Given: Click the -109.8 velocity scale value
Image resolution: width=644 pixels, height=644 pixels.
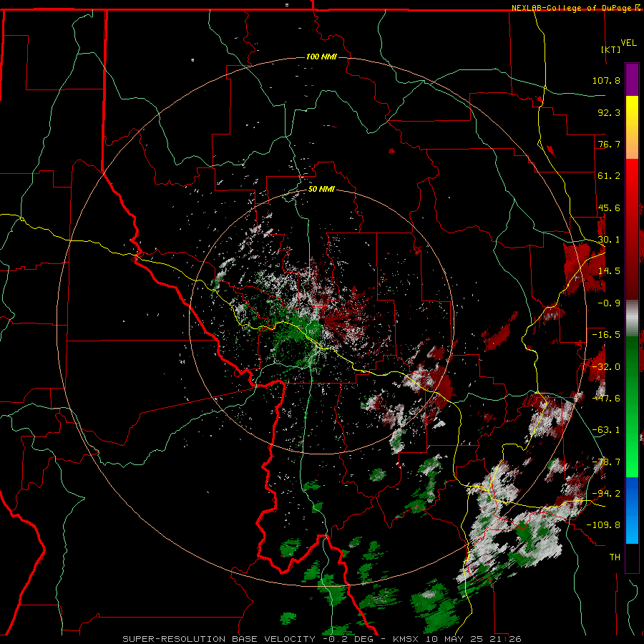Looking at the screenshot, I should (x=603, y=525).
